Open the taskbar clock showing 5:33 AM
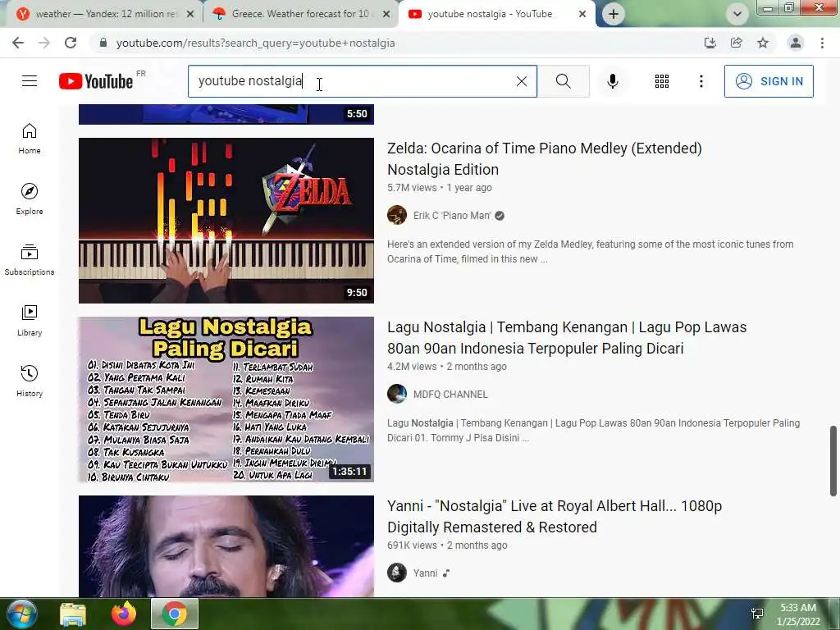This screenshot has width=840, height=630. [x=798, y=614]
